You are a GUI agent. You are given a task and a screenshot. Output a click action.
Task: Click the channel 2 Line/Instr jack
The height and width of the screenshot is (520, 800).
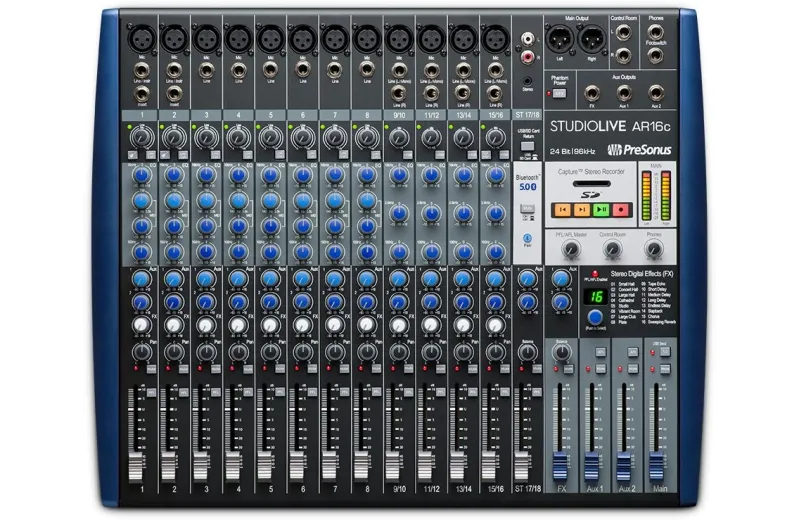pyautogui.click(x=173, y=70)
